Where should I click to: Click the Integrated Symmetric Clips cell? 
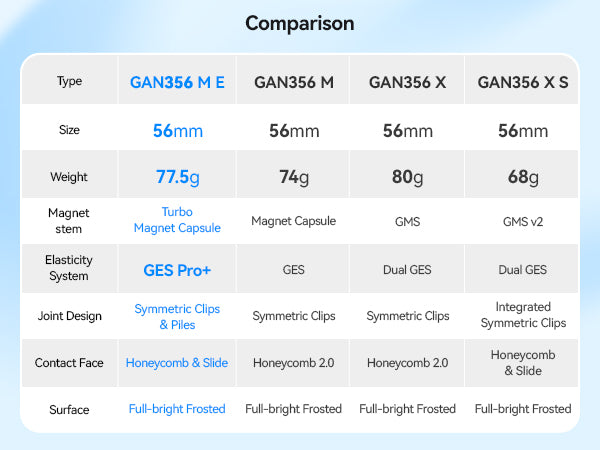pos(523,315)
